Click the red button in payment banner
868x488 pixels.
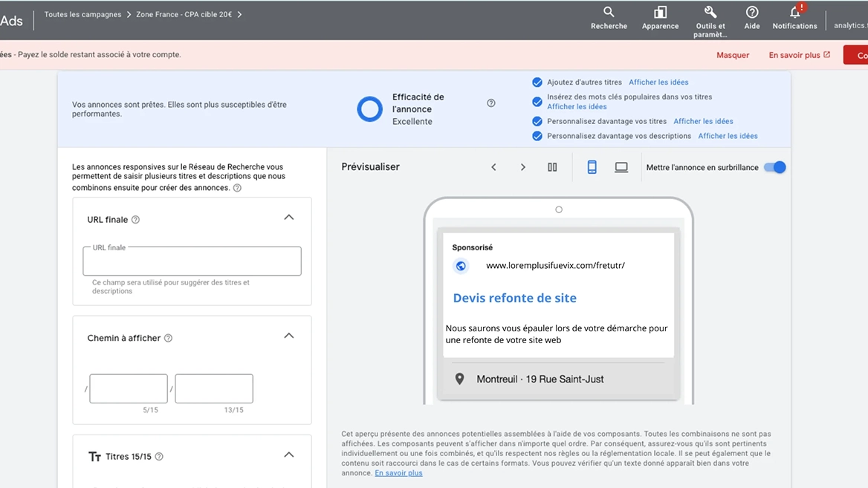pos(856,55)
